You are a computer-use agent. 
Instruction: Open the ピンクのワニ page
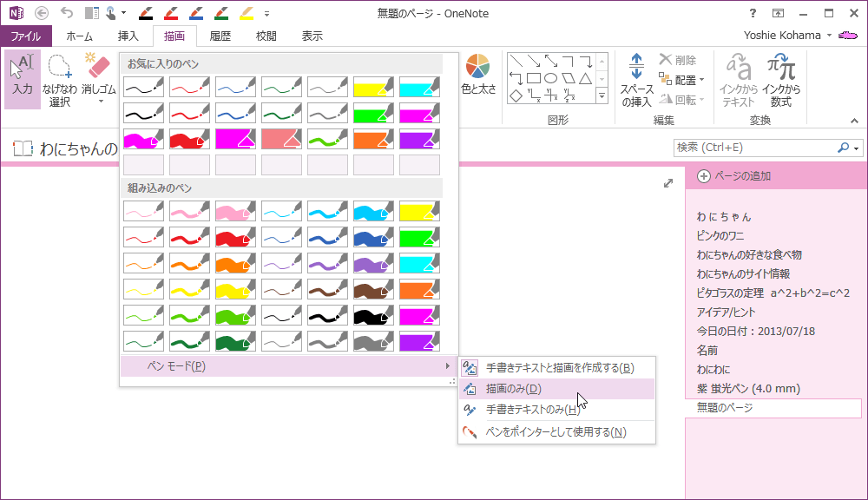pyautogui.click(x=720, y=236)
